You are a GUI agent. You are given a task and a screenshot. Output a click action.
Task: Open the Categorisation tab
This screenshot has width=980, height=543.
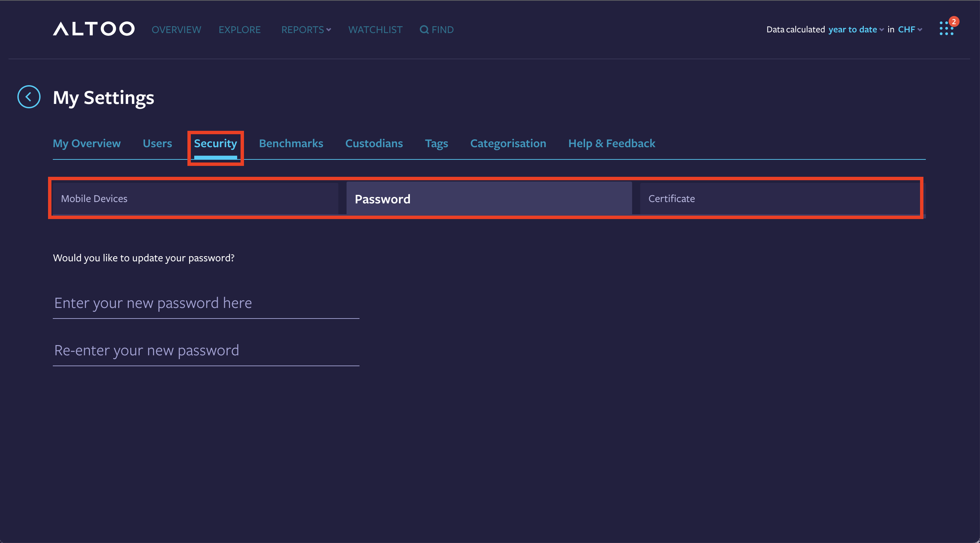508,143
